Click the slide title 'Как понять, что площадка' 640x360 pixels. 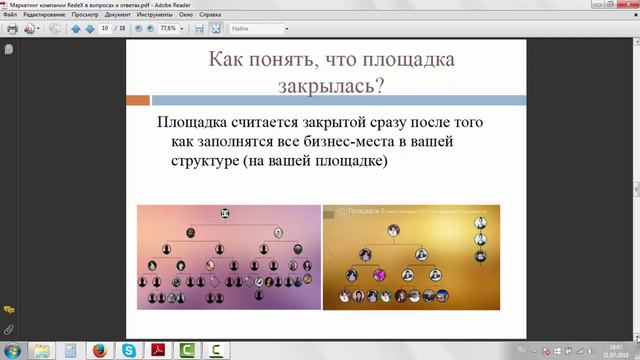click(331, 59)
